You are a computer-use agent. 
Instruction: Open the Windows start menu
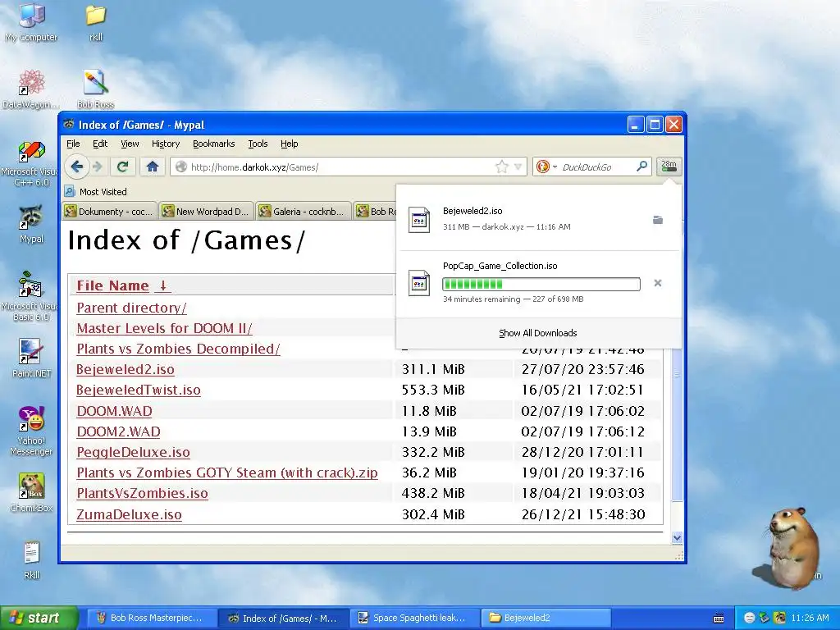click(x=39, y=618)
